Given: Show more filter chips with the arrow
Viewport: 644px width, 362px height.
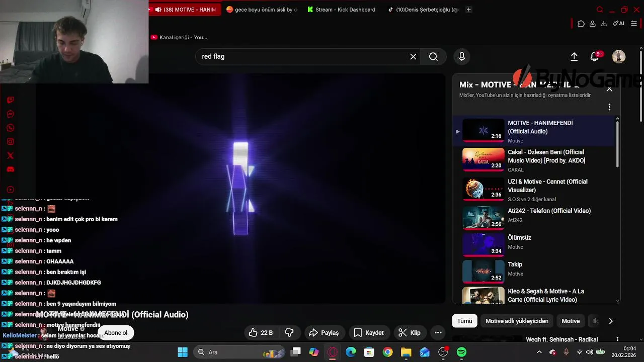Looking at the screenshot, I should pyautogui.click(x=611, y=321).
